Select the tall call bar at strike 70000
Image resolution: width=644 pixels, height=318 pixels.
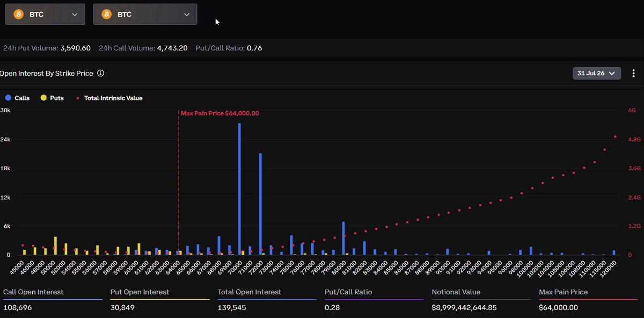pos(239,189)
